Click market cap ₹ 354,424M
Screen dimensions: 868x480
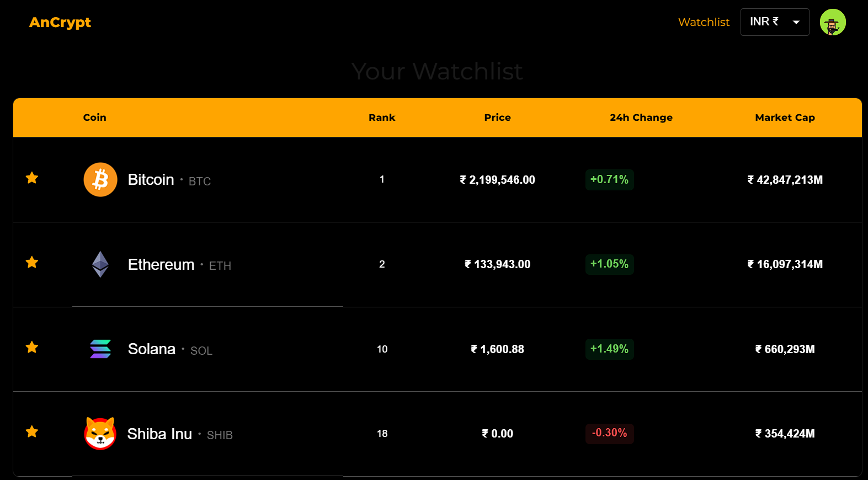point(785,434)
